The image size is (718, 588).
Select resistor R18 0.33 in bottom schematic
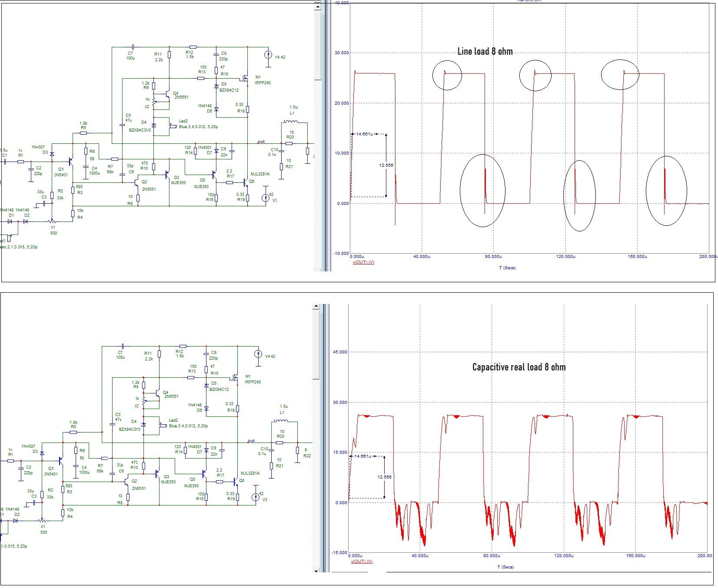click(238, 409)
